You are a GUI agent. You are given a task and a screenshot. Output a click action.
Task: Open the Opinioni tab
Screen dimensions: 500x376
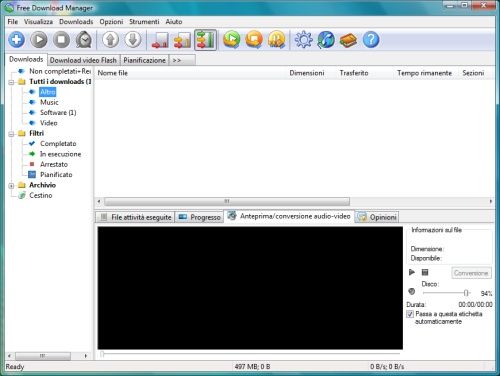[377, 217]
